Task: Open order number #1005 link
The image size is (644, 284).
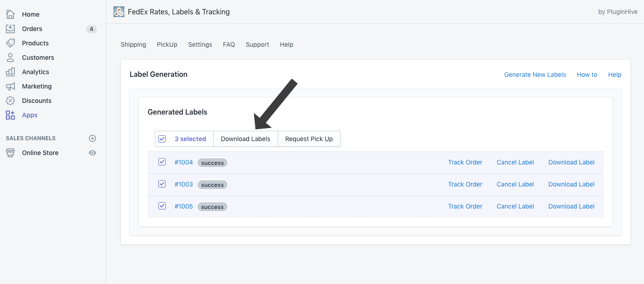Action: click(184, 206)
